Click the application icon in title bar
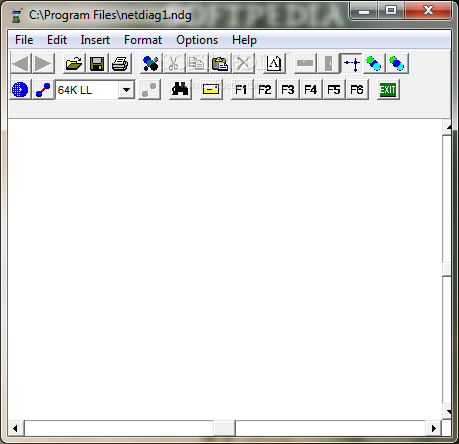459x444 pixels. click(16, 15)
